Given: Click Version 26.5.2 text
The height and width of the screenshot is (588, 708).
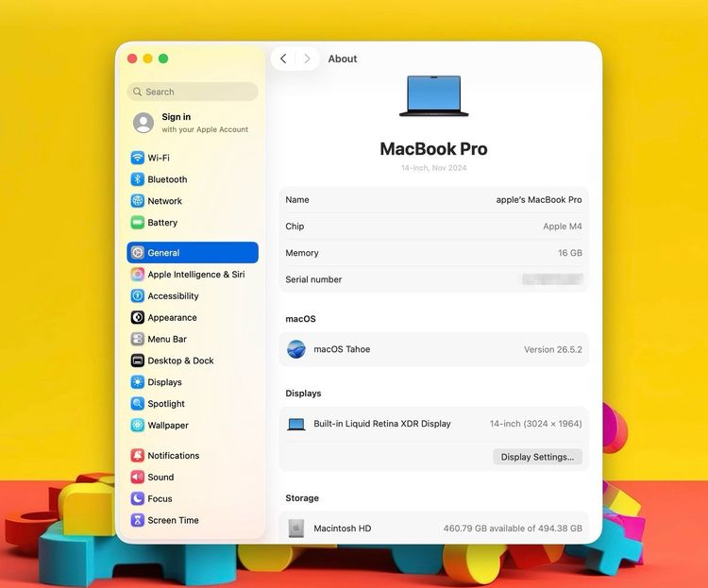Looking at the screenshot, I should point(552,349).
